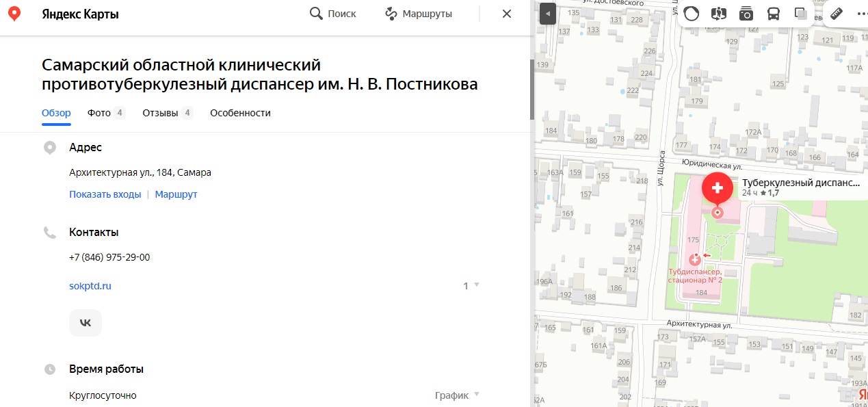Click the Маршрут link under address
The height and width of the screenshot is (407, 868).
click(176, 194)
